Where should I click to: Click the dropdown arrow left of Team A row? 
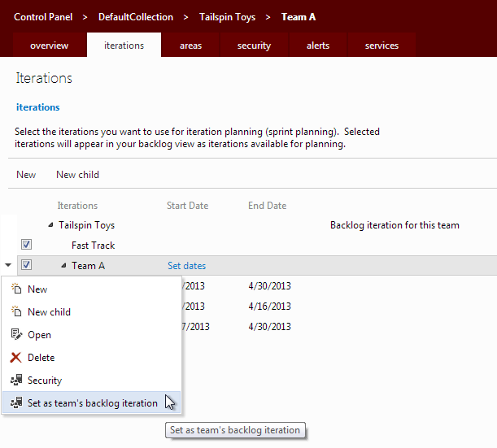(x=8, y=265)
